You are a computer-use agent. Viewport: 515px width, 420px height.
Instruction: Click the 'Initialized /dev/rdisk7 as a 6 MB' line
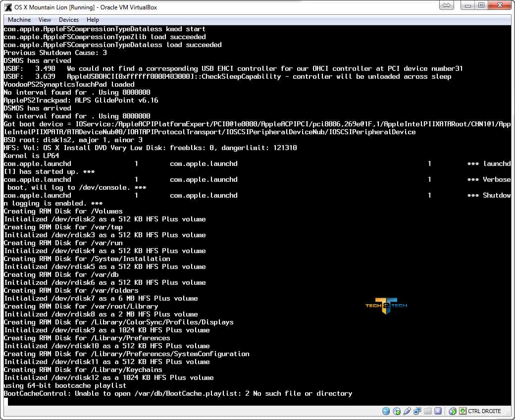click(x=101, y=299)
